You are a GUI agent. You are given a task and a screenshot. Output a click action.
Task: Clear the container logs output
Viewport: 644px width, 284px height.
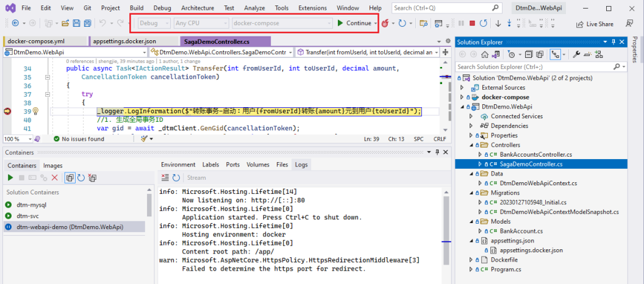(165, 177)
